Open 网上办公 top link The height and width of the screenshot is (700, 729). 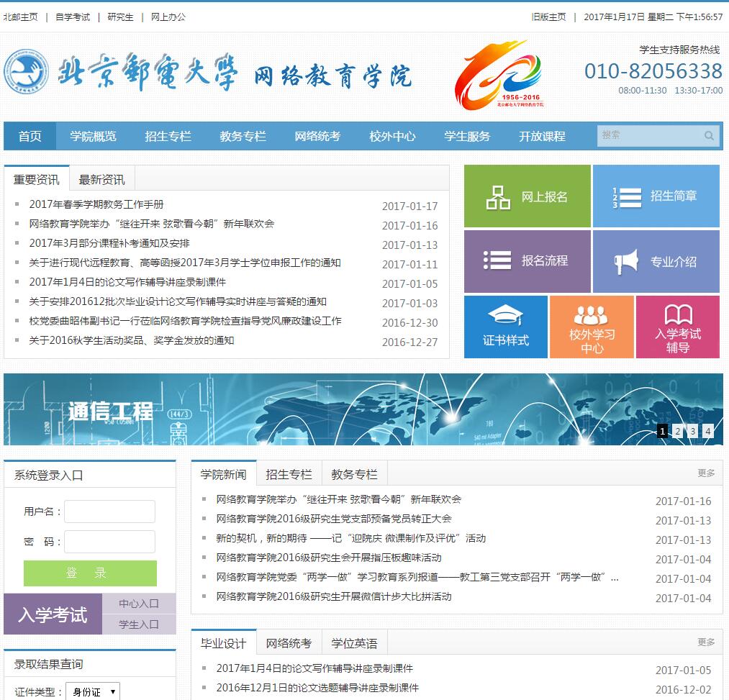tap(168, 17)
